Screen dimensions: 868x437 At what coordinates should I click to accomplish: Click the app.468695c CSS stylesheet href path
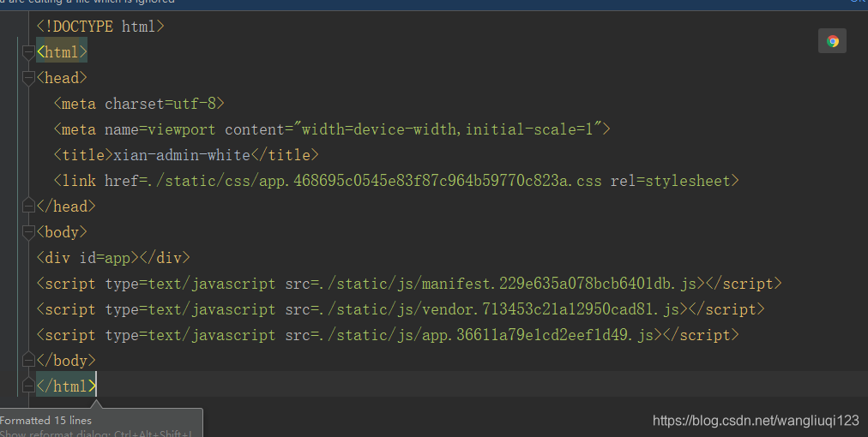374,181
